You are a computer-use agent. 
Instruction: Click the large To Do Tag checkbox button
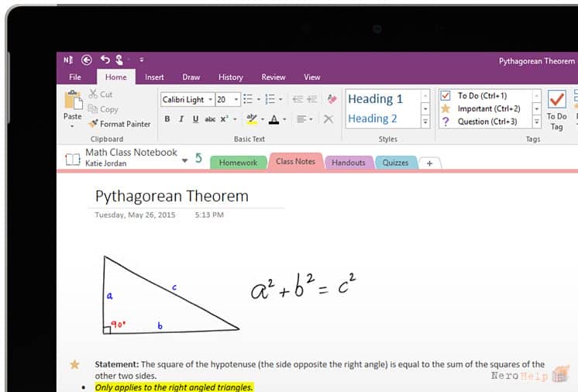click(x=556, y=110)
